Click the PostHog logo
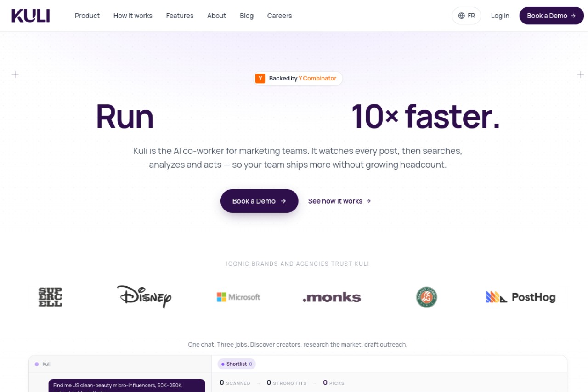Viewport: 588px width, 392px height. tap(520, 297)
